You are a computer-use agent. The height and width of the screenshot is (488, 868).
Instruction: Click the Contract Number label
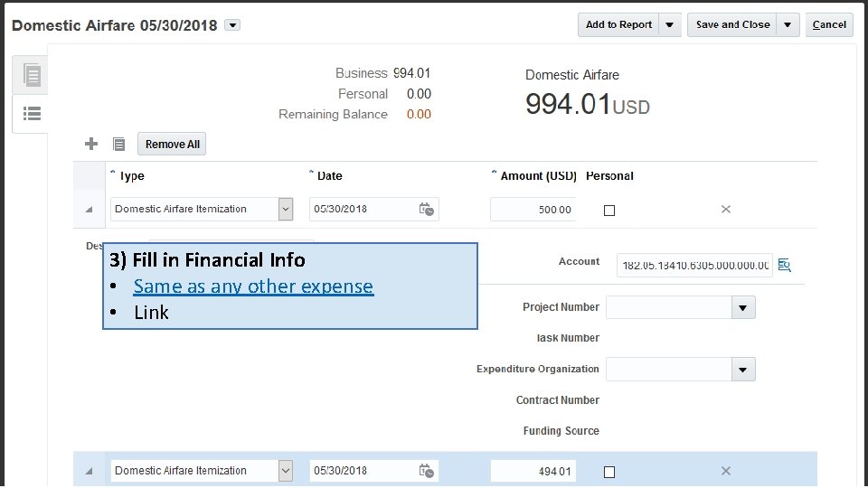click(558, 400)
